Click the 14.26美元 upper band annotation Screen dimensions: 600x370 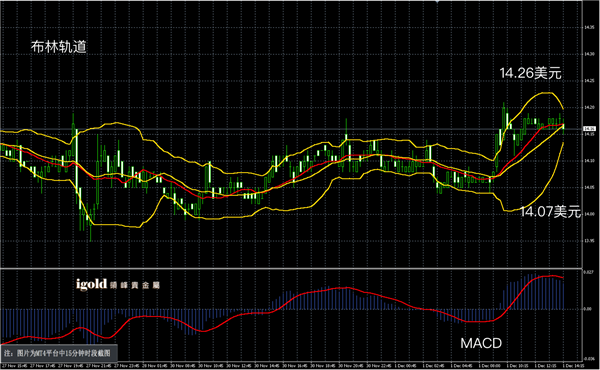click(x=530, y=73)
